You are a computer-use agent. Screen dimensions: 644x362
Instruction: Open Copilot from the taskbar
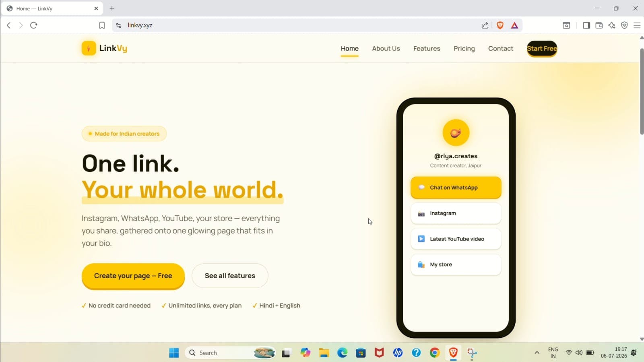tap(305, 353)
